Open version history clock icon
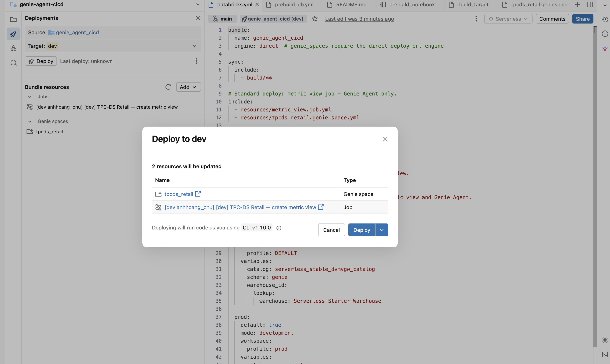Image resolution: width=610 pixels, height=364 pixels. point(605,19)
